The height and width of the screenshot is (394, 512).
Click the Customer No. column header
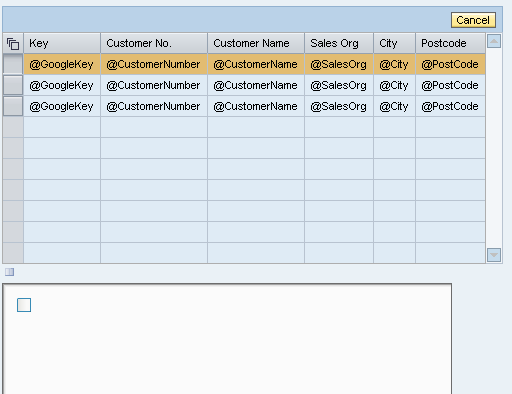click(x=154, y=43)
